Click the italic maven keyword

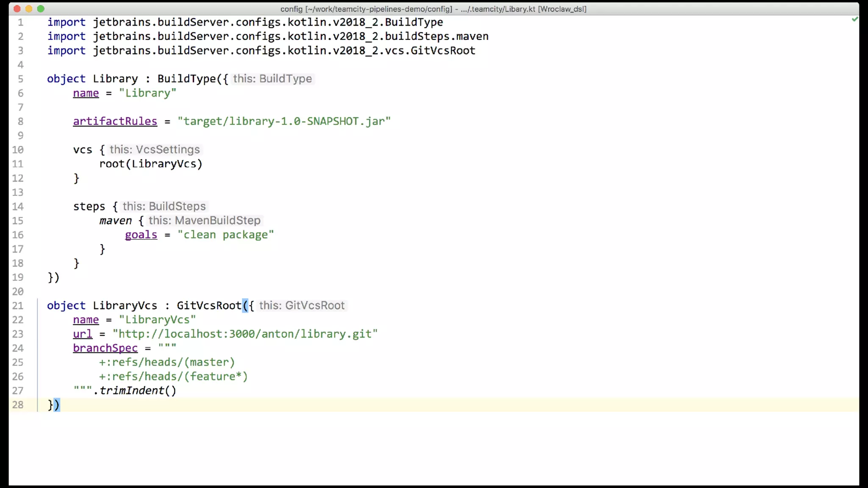coord(115,221)
